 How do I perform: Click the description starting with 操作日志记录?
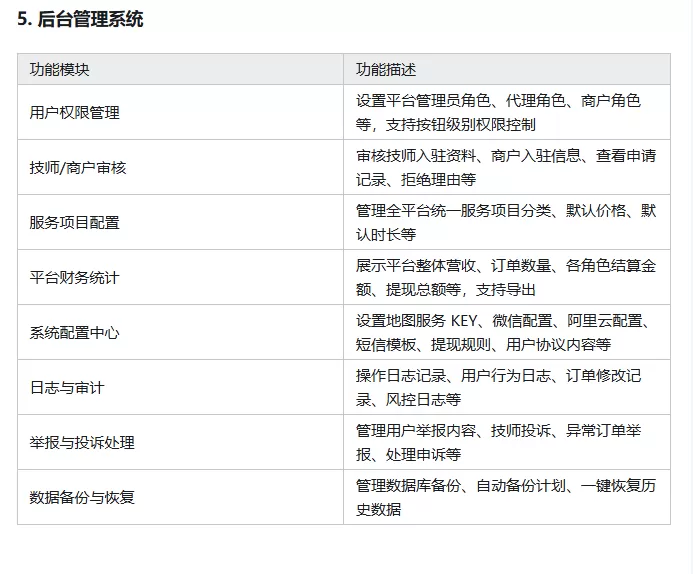498,387
